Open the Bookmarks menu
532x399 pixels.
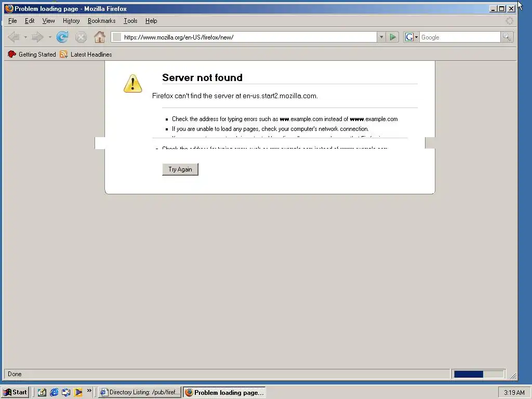tap(101, 21)
